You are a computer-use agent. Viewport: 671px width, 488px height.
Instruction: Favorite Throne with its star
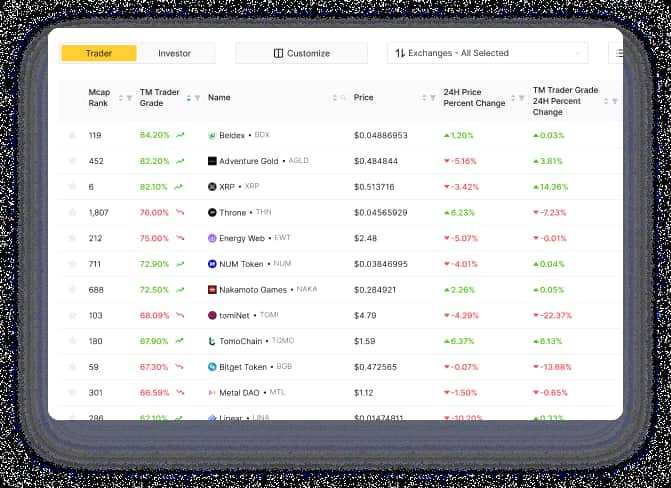tap(72, 212)
